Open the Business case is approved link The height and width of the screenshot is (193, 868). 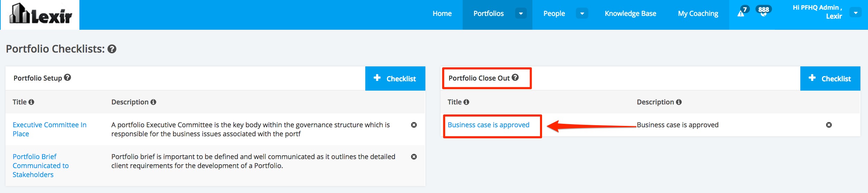coord(488,125)
